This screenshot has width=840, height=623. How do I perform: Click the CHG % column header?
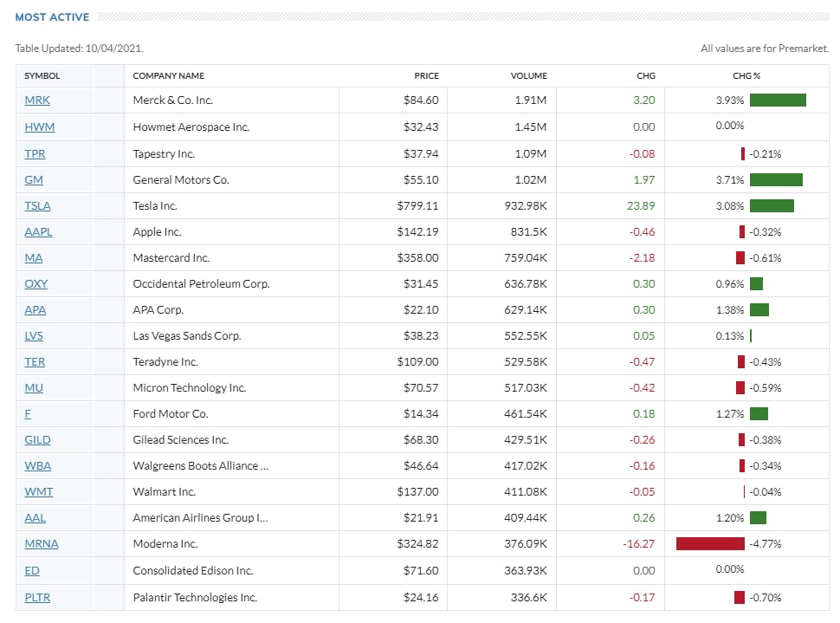pos(746,76)
